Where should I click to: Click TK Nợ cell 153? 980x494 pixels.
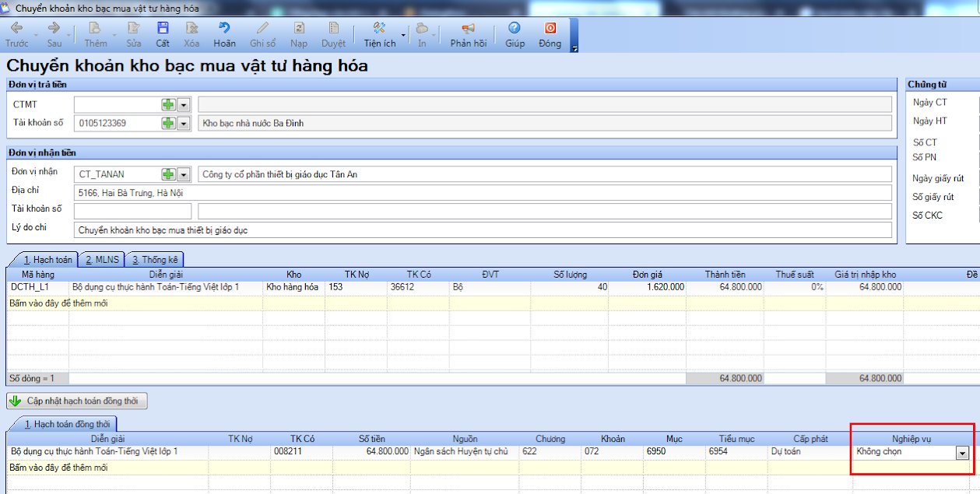click(x=356, y=287)
